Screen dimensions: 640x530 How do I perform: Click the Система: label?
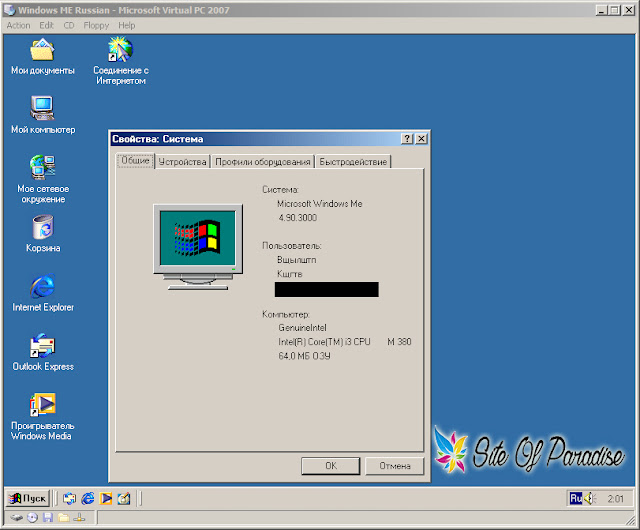tap(280, 189)
